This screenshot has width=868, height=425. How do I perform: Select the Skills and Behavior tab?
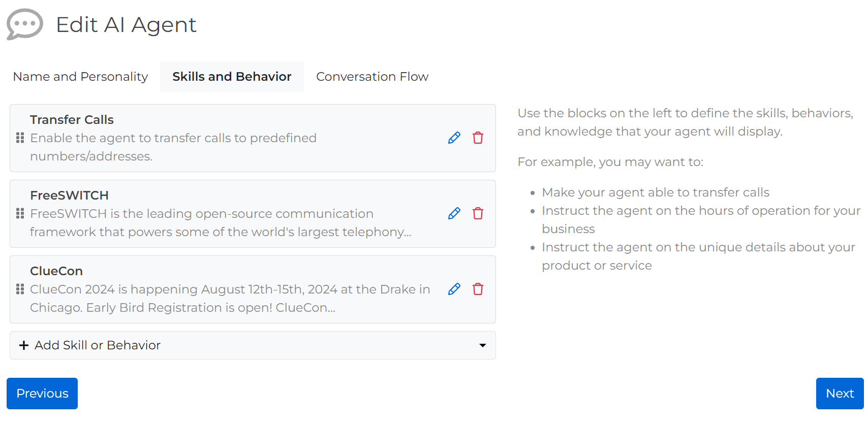coord(232,77)
